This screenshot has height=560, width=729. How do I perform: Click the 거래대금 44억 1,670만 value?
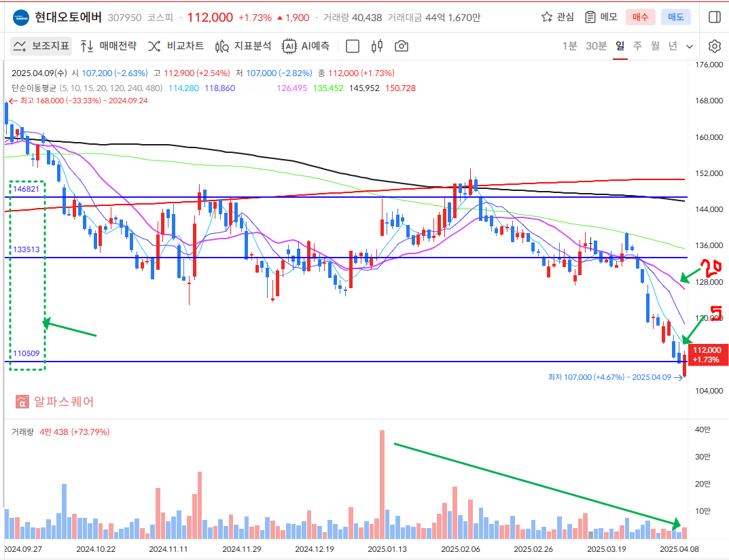click(434, 18)
